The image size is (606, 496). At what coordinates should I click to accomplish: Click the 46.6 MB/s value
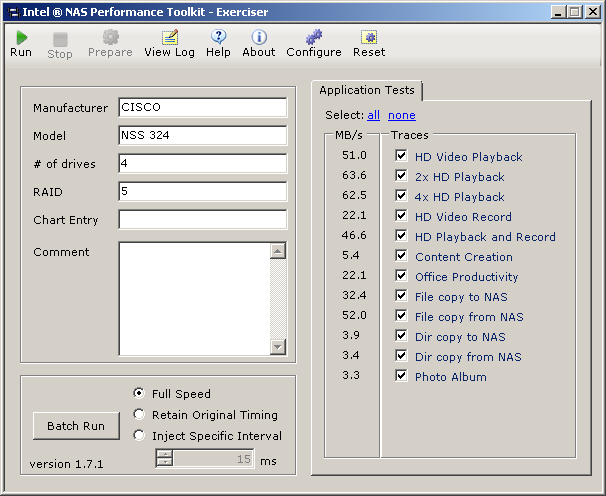tap(354, 235)
